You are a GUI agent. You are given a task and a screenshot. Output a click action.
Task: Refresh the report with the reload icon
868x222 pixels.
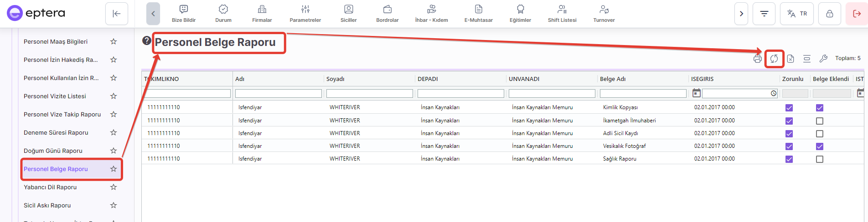[774, 59]
